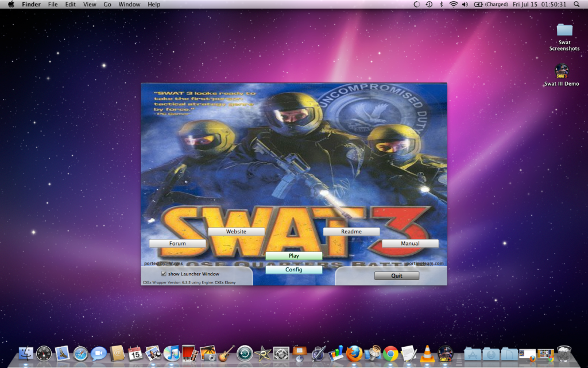Launch Numbers from the Dock
The width and height of the screenshot is (588, 368).
tap(336, 354)
